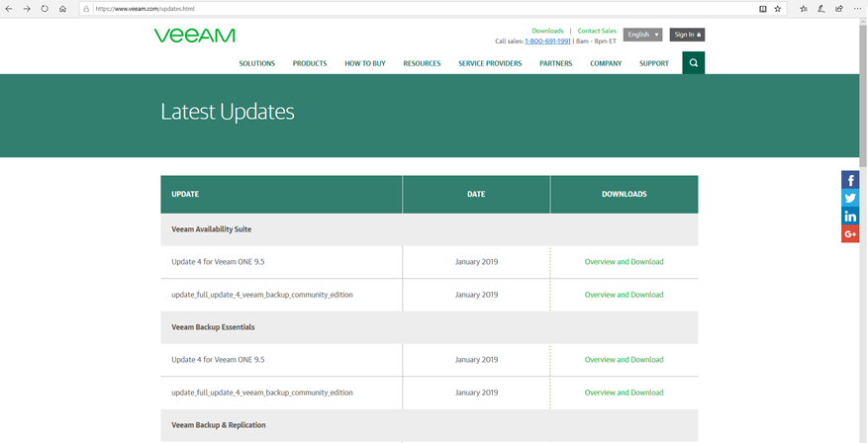
Task: Overview and Download for Availability Suite community edition update
Action: tap(624, 295)
